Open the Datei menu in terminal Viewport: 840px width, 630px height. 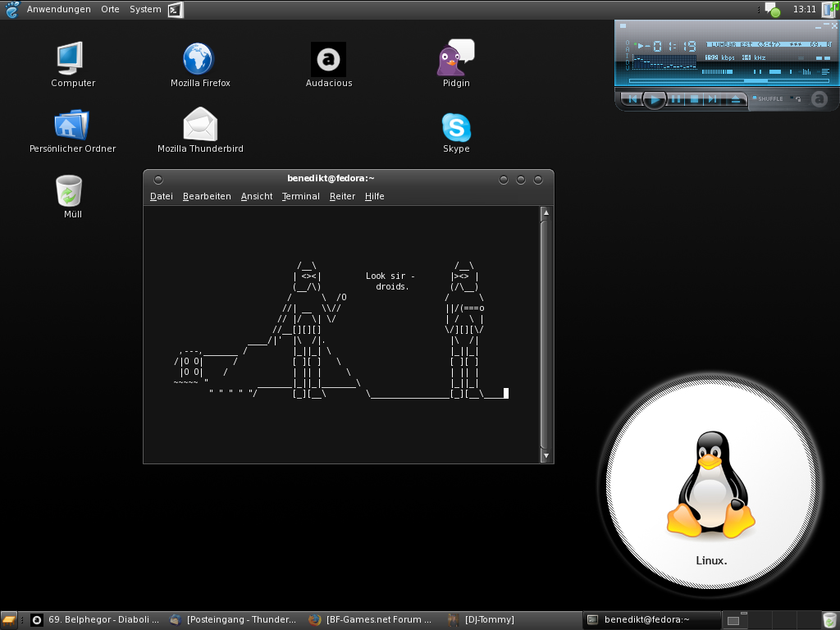coord(162,196)
